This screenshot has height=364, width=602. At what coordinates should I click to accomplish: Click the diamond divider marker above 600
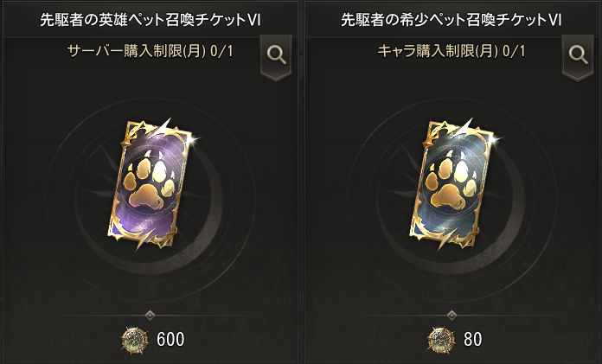(x=150, y=316)
